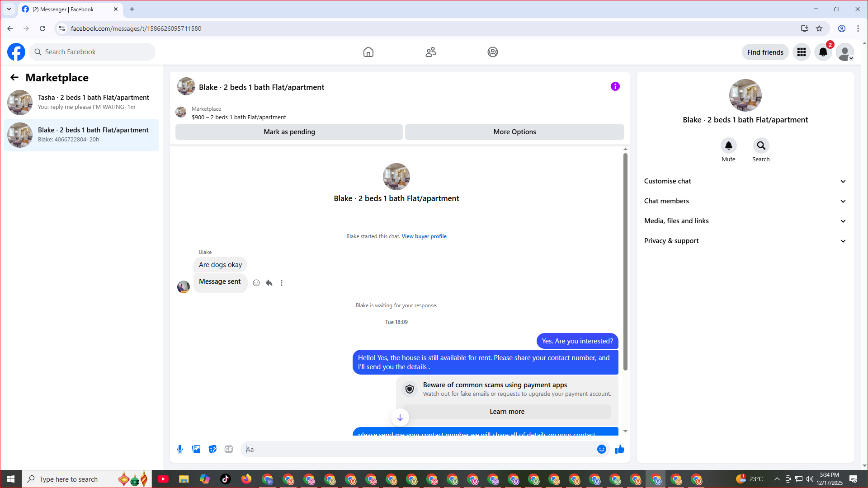Send a thumbs-up like

619,449
